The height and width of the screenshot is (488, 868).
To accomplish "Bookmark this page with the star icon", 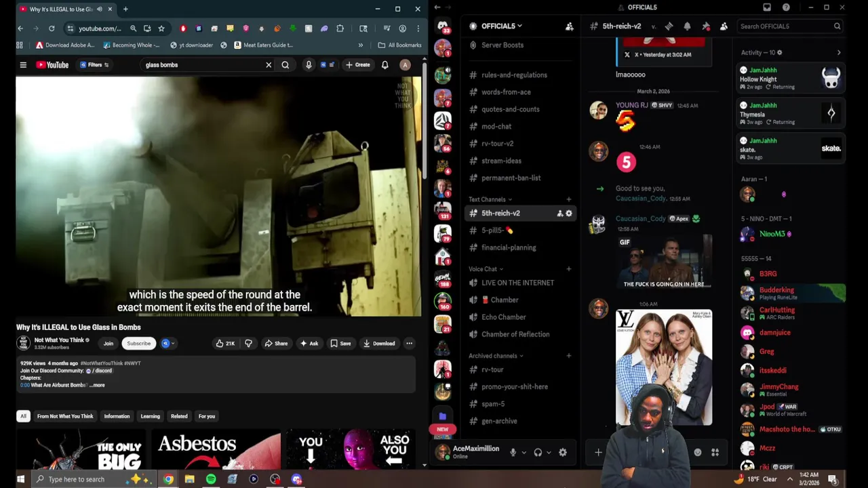I will (161, 28).
